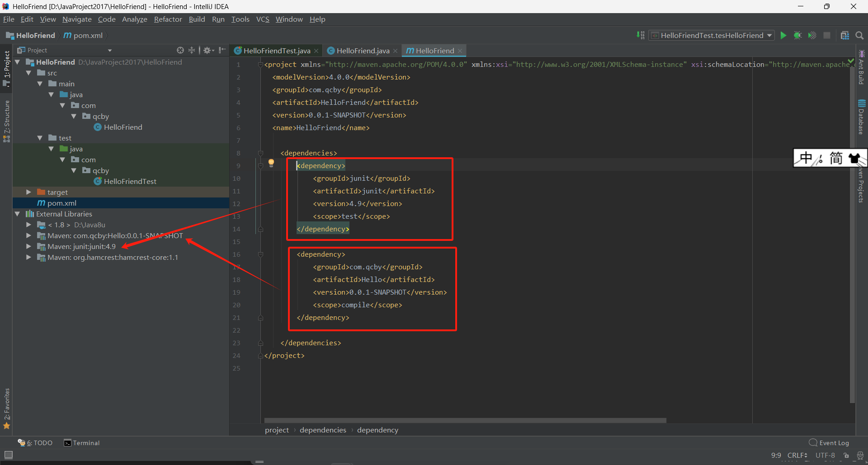
Task: Run with coverage icon in toolbar
Action: point(812,35)
